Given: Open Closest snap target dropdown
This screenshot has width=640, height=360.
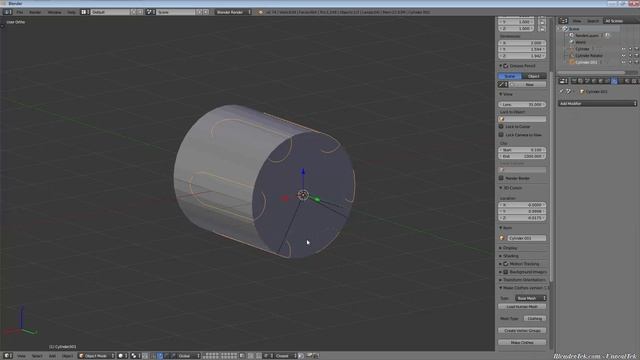Looking at the screenshot, I should 285,356.
